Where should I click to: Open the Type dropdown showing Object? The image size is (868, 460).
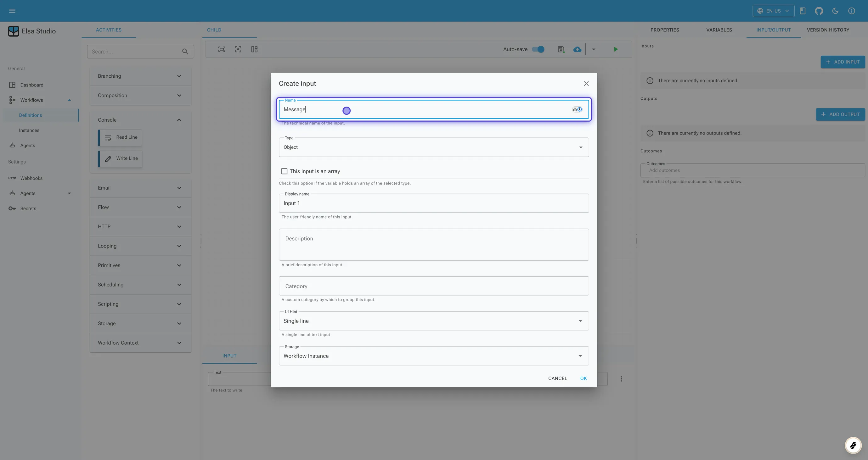pos(434,147)
